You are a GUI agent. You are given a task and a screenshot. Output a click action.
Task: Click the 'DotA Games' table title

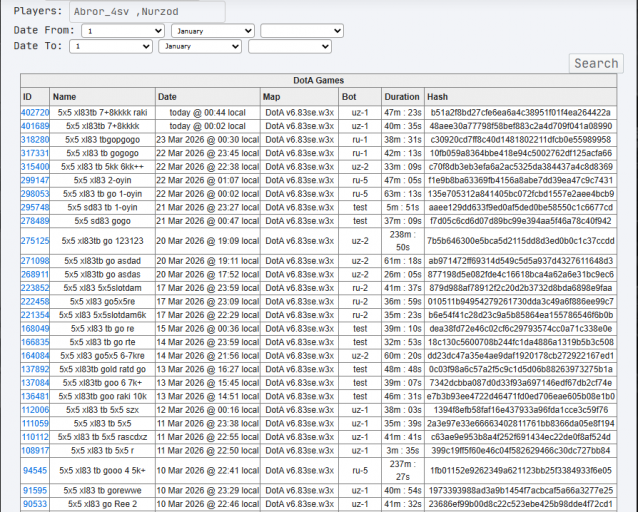319,81
